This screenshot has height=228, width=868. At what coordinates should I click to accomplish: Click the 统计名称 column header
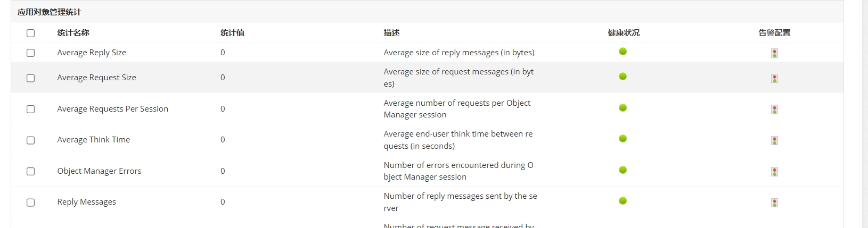tap(73, 33)
